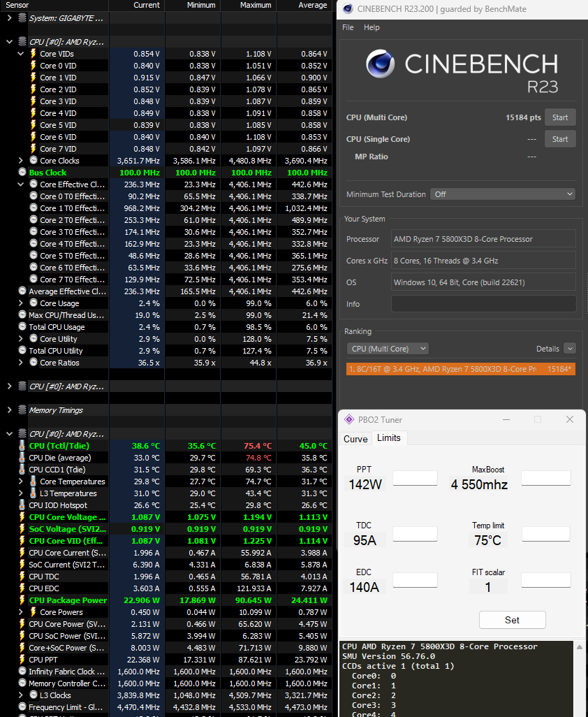
Task: Click the CPU IOD Hotspot thermometer icon
Action: pos(22,505)
